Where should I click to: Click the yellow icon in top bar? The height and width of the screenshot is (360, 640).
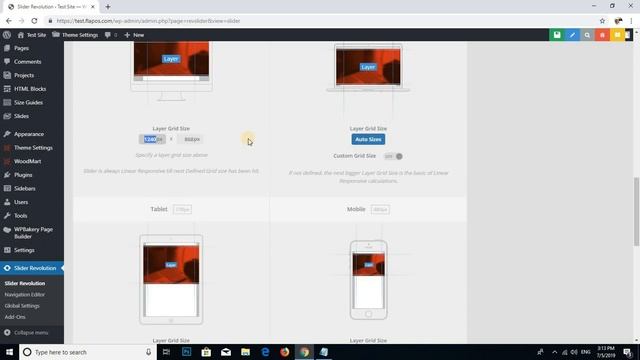point(618,35)
